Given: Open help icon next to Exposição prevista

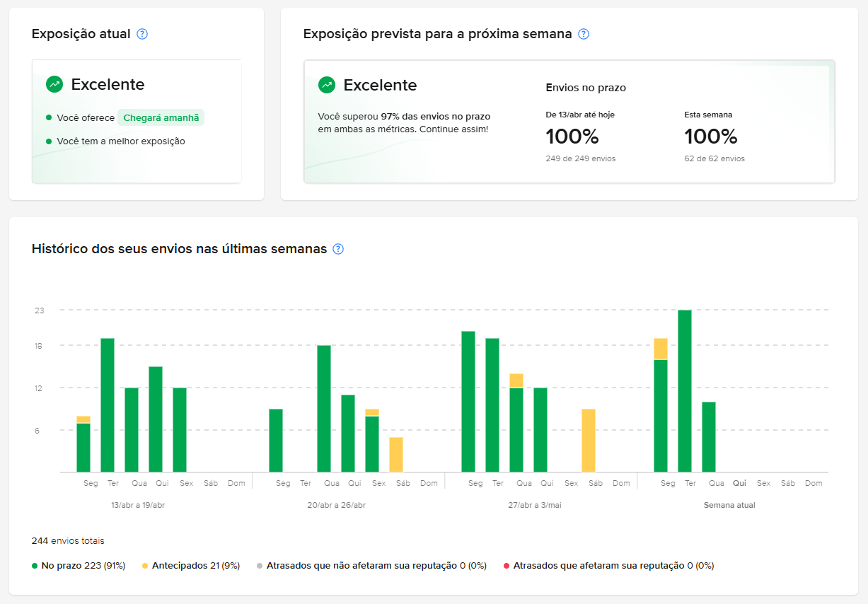Looking at the screenshot, I should 583,34.
